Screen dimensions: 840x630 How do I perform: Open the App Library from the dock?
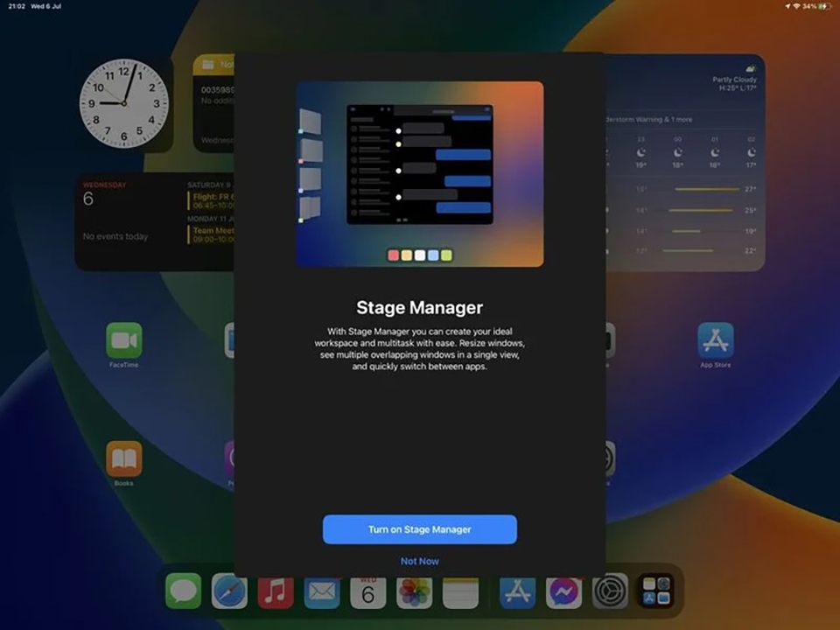pyautogui.click(x=656, y=591)
